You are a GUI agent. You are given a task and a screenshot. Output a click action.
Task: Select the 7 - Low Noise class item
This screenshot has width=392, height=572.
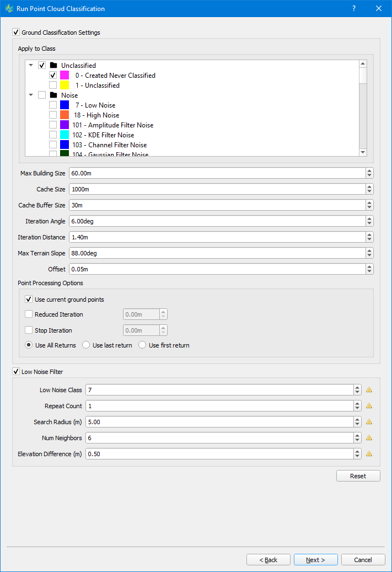click(95, 105)
